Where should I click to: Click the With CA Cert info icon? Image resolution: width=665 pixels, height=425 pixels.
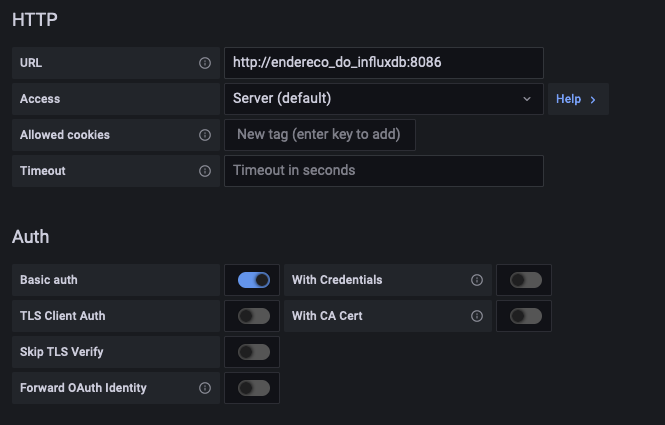click(477, 316)
